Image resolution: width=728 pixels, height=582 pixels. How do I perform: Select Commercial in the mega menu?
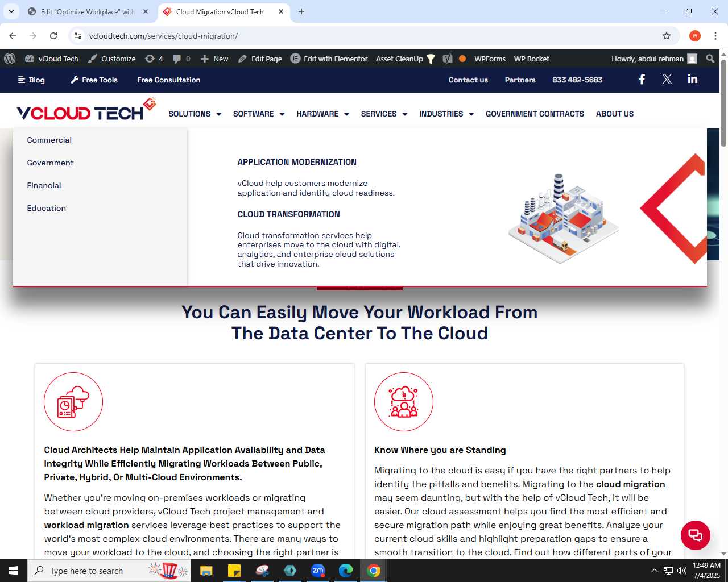coord(49,140)
